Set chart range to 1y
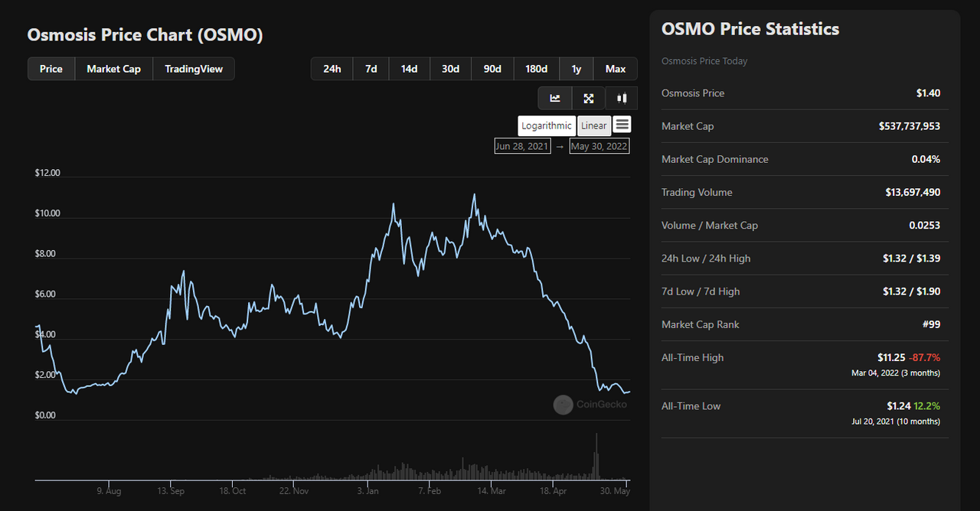The image size is (980, 511). pyautogui.click(x=577, y=69)
